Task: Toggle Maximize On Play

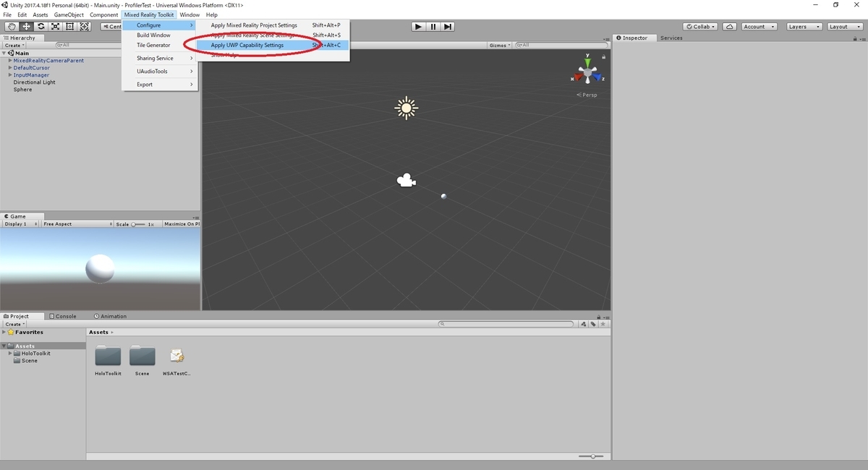Action: [x=182, y=224]
